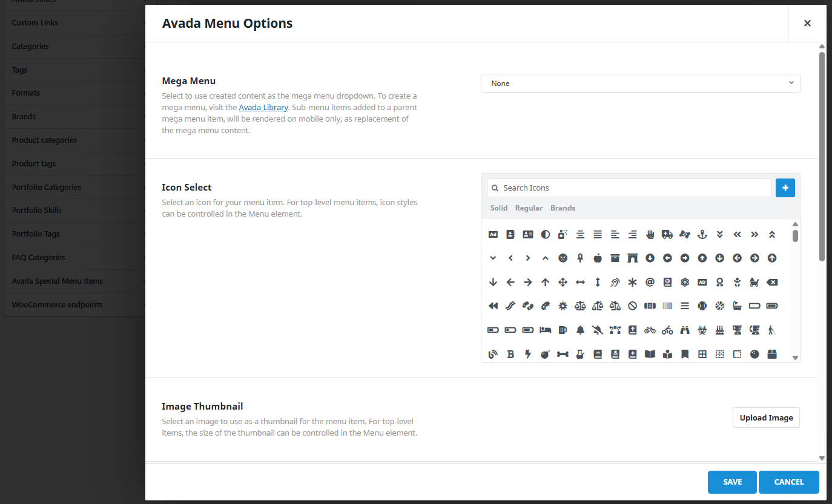This screenshot has width=832, height=504.
Task: Select the archway icon
Action: pyautogui.click(x=633, y=258)
